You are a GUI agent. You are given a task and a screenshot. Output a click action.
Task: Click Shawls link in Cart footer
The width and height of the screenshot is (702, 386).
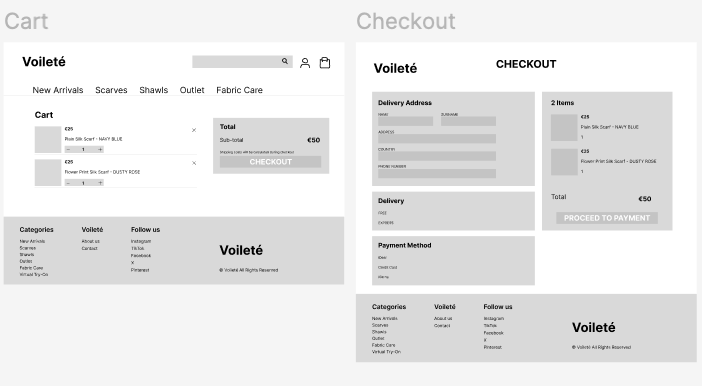pos(27,254)
